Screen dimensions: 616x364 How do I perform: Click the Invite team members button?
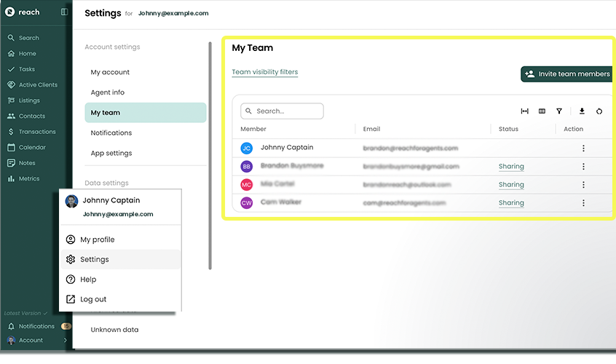566,74
